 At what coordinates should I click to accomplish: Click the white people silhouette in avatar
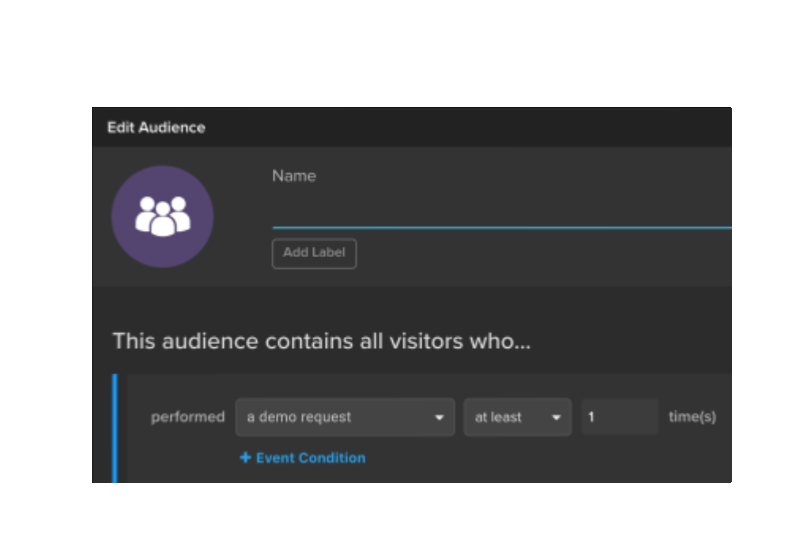point(162,215)
